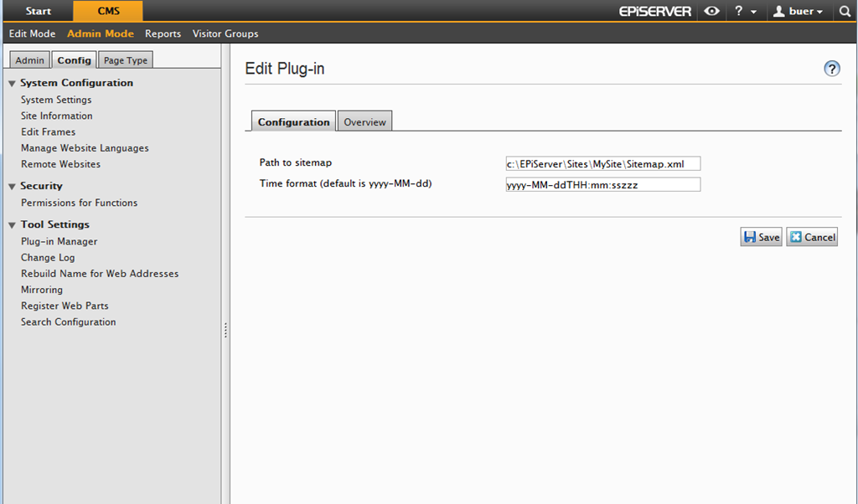This screenshot has width=858, height=504.
Task: Cancel the plug-in edits
Action: click(812, 237)
